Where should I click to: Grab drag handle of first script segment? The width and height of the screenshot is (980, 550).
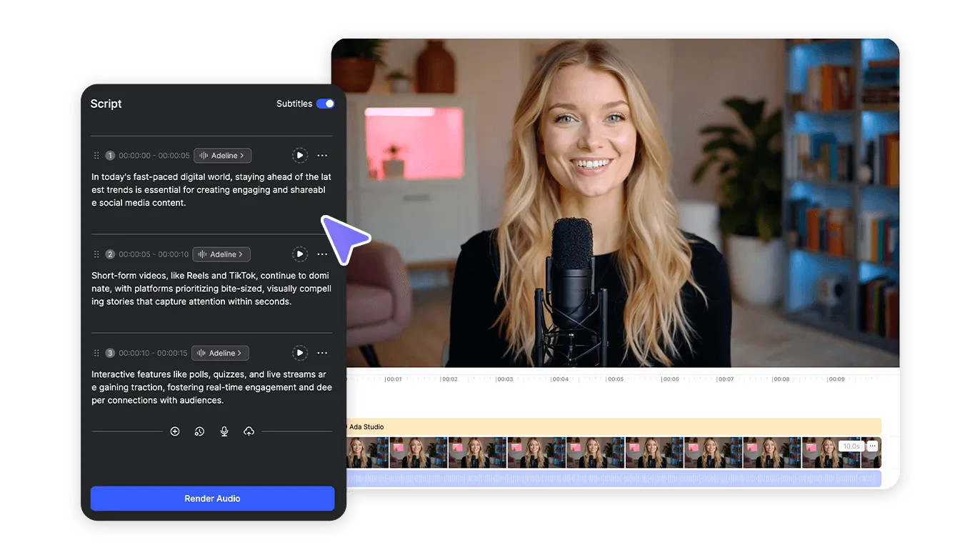96,155
